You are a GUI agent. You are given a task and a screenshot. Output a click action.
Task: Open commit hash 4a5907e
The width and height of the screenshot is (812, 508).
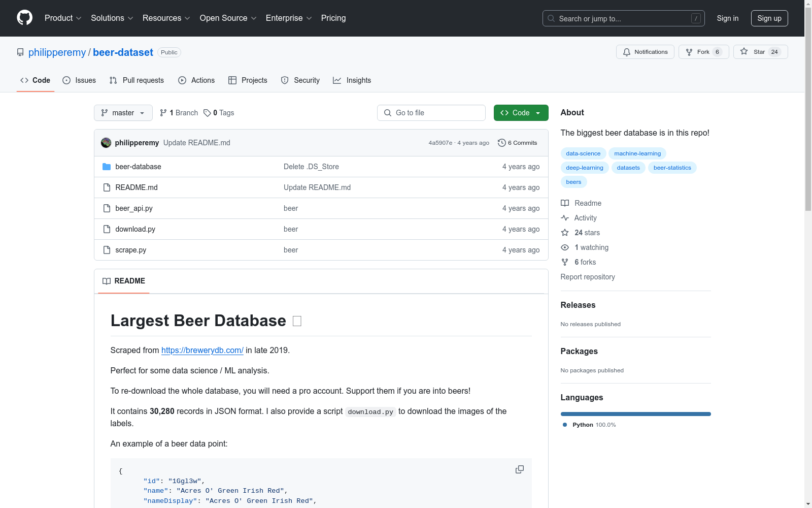pos(440,143)
